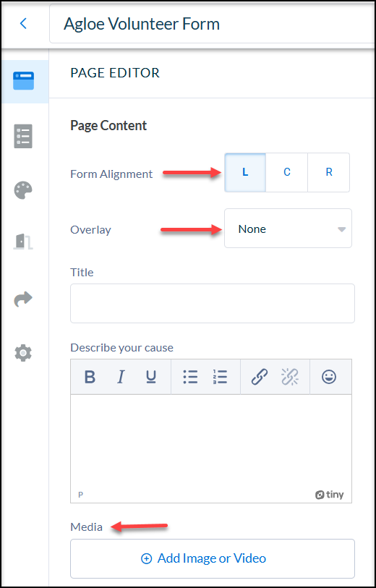
Task: Open the settings gear icon
Action: [x=23, y=353]
